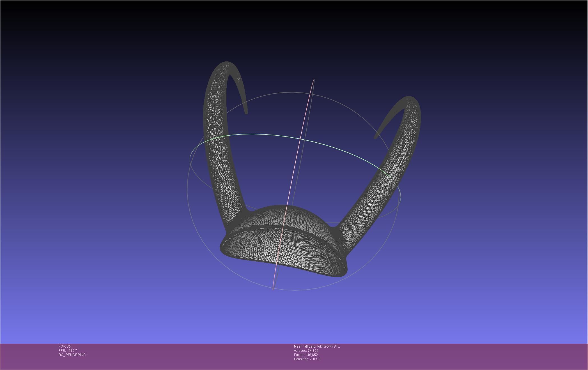Click the Selection: v: 0 f: 0 text
588x370 pixels.
[x=307, y=359]
